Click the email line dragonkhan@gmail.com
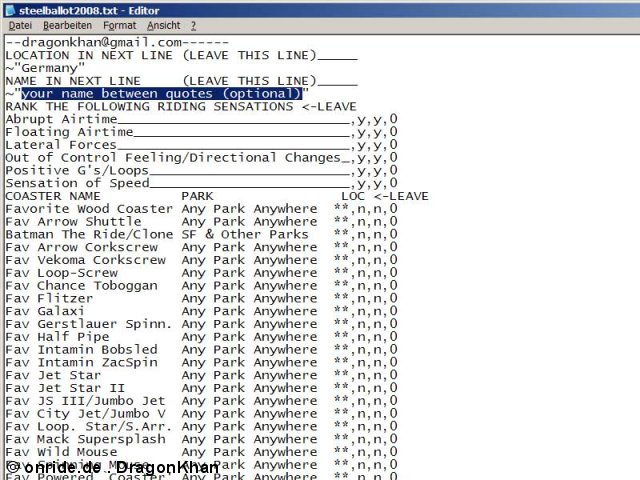This screenshot has width=640, height=480. coord(118,42)
